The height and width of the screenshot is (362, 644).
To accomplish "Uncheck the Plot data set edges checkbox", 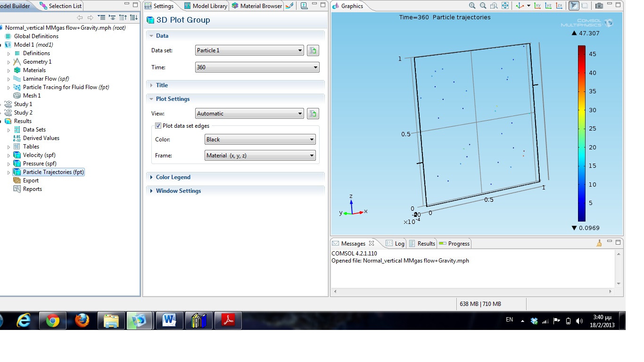I will point(158,126).
